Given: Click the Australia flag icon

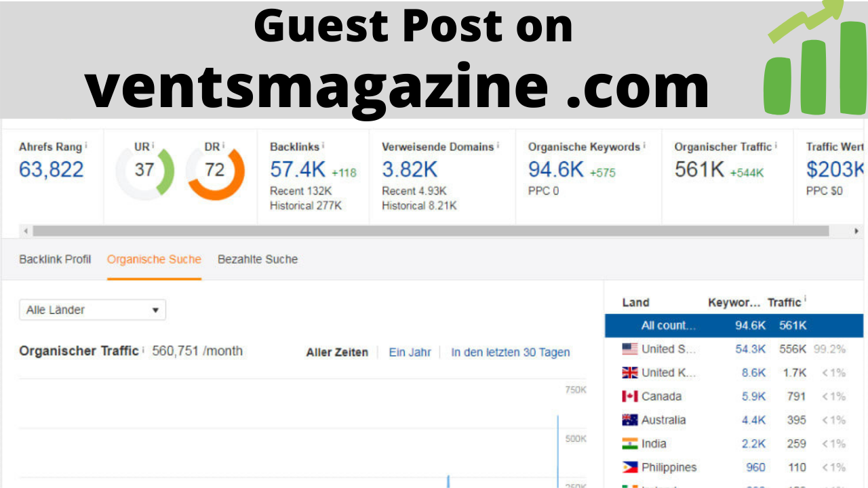Looking at the screenshot, I should (x=631, y=420).
